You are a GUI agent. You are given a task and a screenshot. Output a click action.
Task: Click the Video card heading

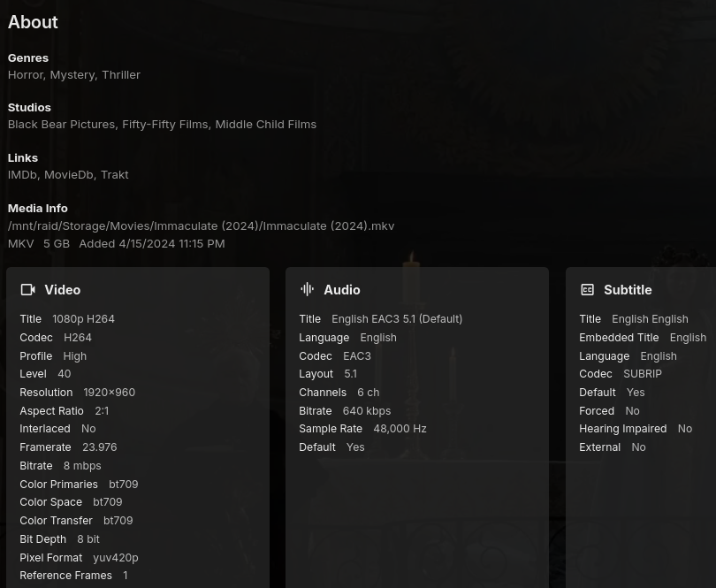pyautogui.click(x=63, y=290)
